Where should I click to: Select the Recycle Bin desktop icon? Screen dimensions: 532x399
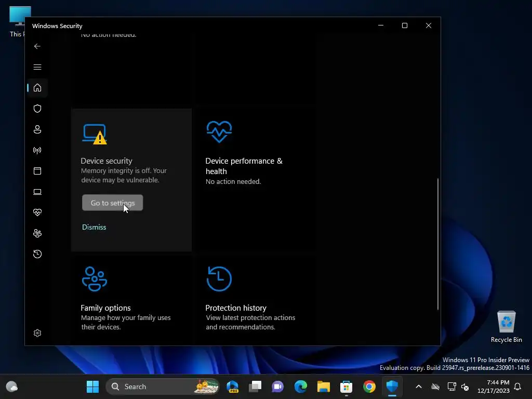click(506, 327)
